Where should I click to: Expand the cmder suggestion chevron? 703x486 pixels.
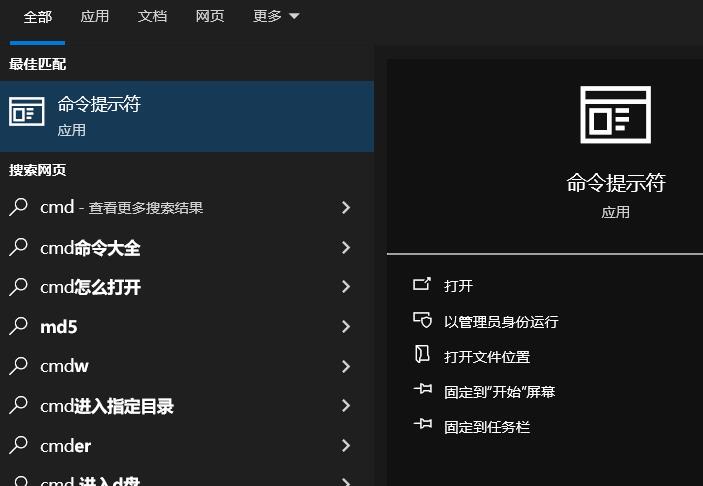tap(346, 445)
